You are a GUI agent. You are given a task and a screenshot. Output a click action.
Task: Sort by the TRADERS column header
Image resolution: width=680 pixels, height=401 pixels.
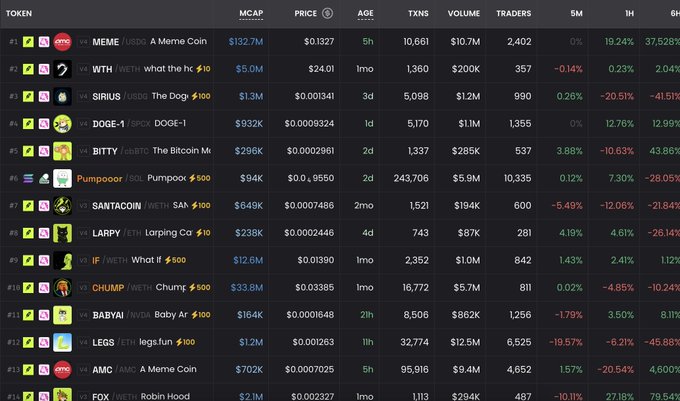pos(513,13)
